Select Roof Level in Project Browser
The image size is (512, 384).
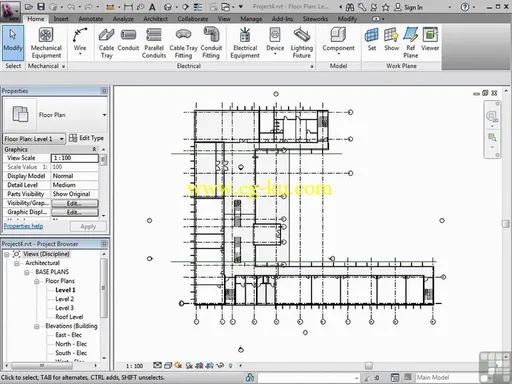pyautogui.click(x=69, y=317)
